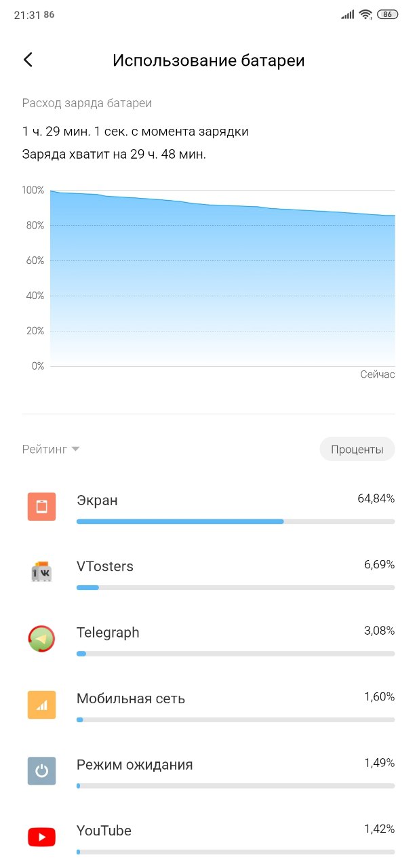Image resolution: width=417 pixels, height=868 pixels.
Task: Select the YouTube list item label
Action: tap(104, 831)
